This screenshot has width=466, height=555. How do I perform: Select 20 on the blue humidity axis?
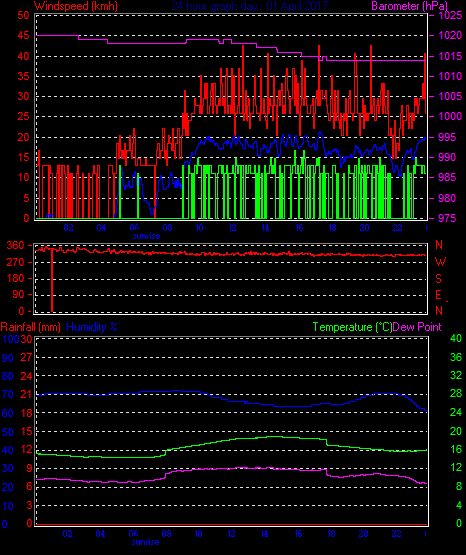pos(7,487)
